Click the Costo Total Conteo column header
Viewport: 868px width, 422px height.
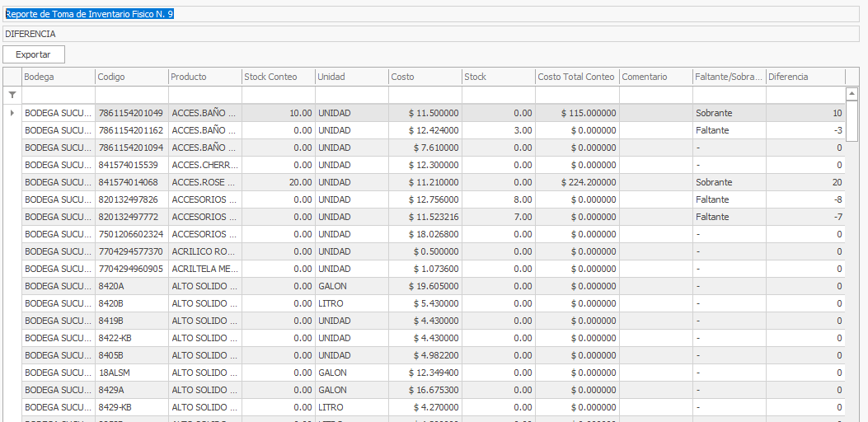coord(576,77)
